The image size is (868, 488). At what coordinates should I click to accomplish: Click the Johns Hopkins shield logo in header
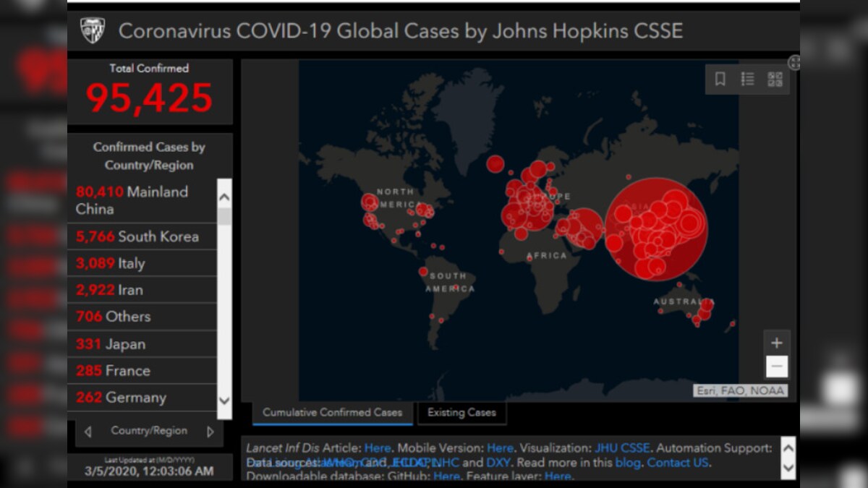(x=93, y=30)
